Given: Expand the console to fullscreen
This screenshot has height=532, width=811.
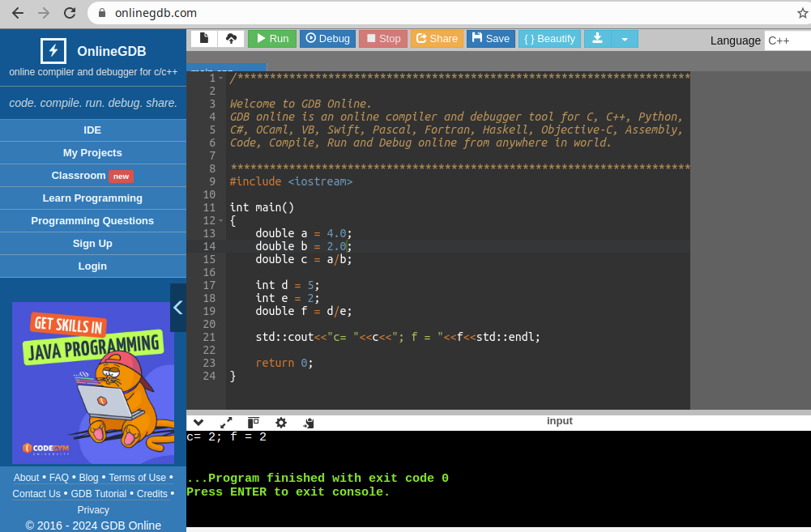Looking at the screenshot, I should pos(226,423).
